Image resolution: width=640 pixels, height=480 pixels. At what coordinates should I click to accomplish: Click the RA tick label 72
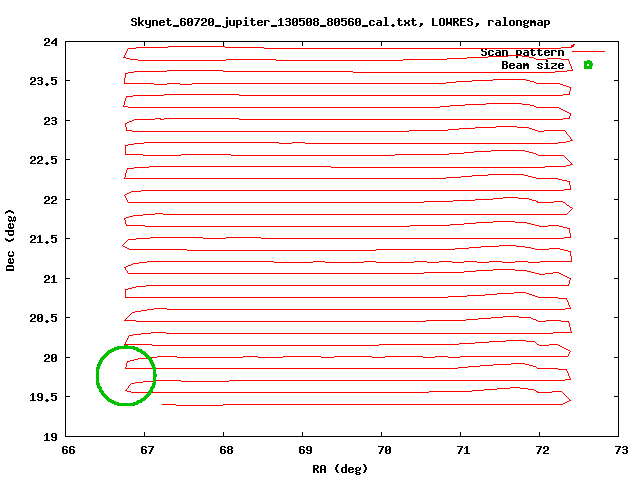(x=542, y=450)
